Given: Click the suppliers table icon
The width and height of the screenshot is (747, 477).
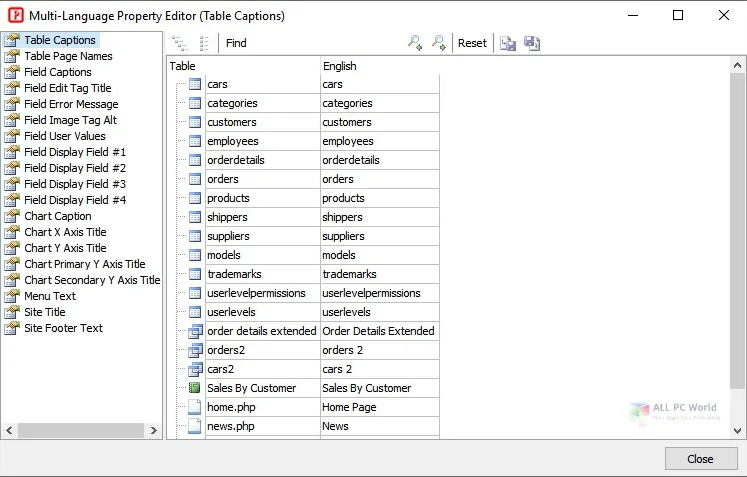Looking at the screenshot, I should click(195, 236).
